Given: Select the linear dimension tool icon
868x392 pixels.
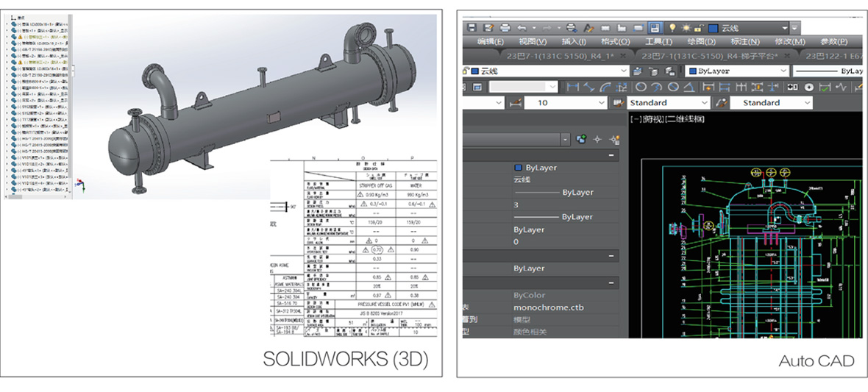Looking at the screenshot, I should click(573, 87).
